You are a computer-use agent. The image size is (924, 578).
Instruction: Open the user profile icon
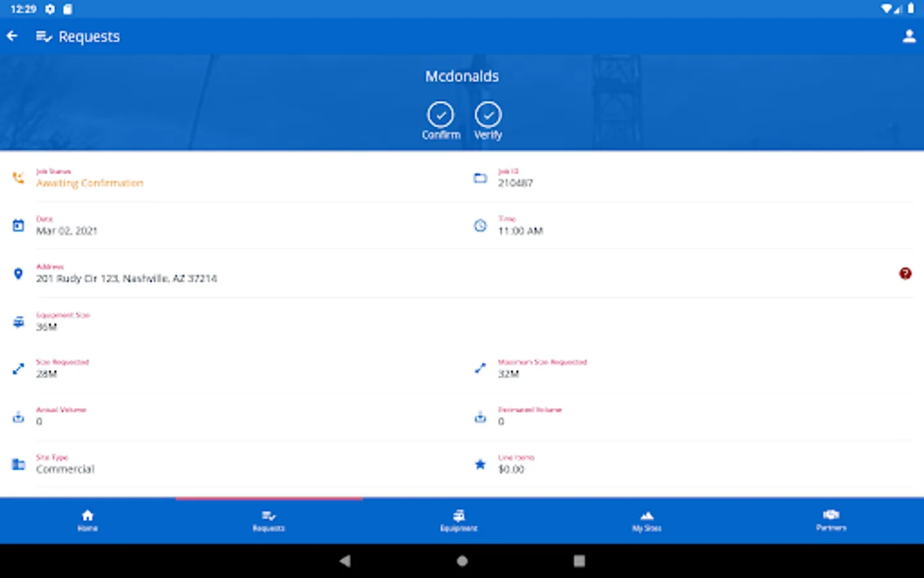point(909,37)
